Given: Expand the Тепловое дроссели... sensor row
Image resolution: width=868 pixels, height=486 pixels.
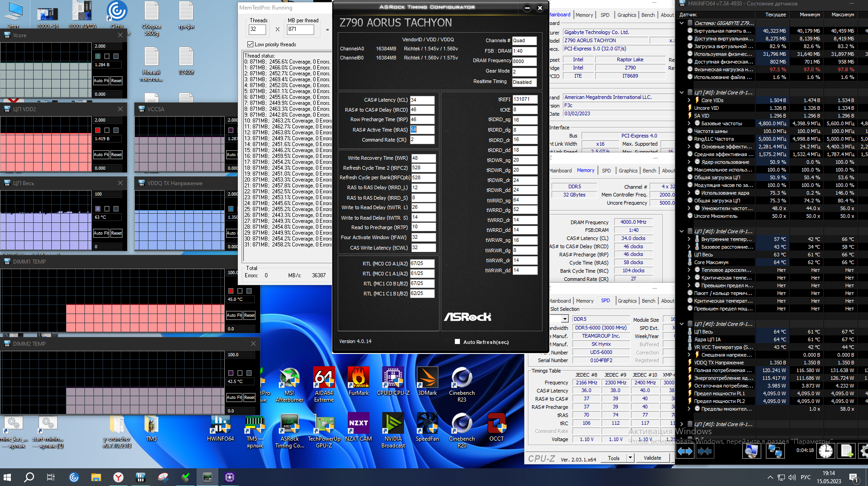Looking at the screenshot, I should point(689,270).
